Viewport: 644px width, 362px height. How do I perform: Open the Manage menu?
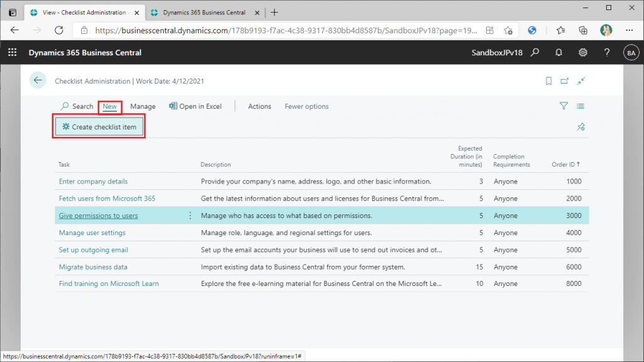pyautogui.click(x=143, y=106)
